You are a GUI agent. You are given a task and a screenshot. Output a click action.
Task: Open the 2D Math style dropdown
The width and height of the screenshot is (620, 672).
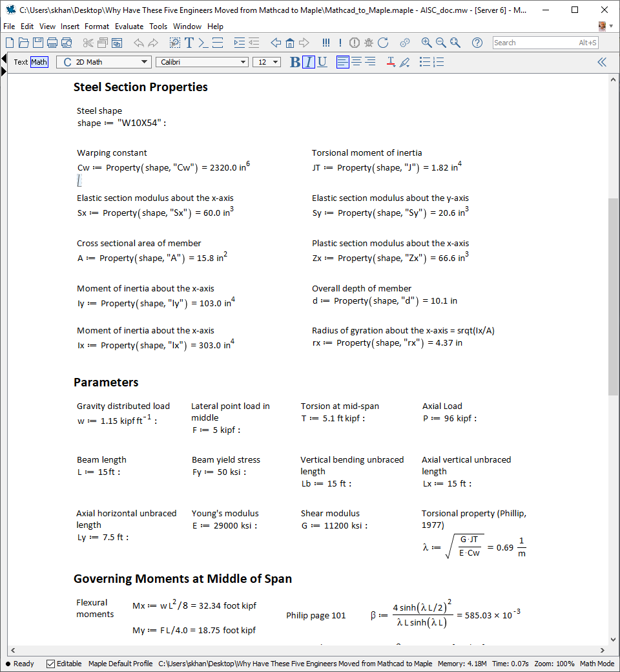click(104, 62)
